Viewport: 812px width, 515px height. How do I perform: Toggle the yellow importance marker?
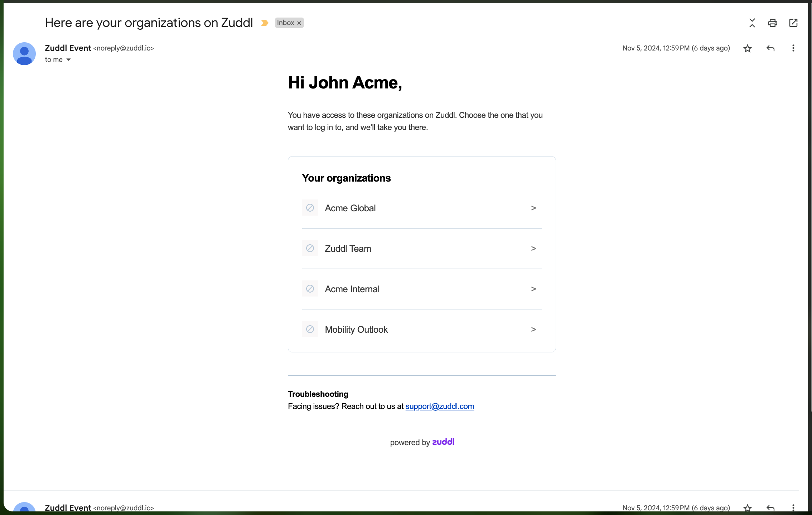click(x=265, y=23)
